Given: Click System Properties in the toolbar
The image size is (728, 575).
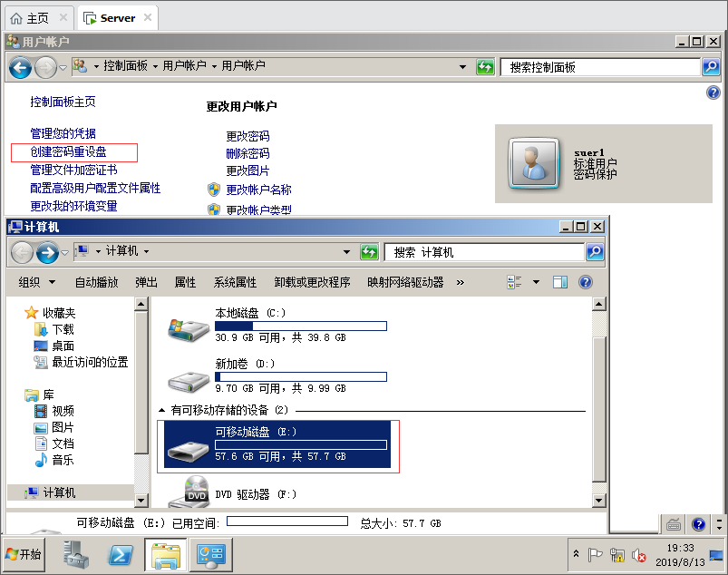Looking at the screenshot, I should 235,282.
